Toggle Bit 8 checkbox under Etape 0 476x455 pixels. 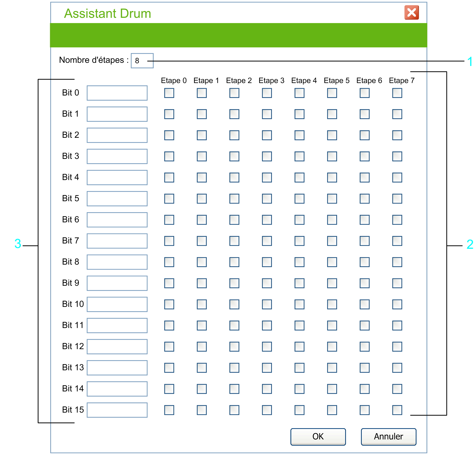pos(169,262)
